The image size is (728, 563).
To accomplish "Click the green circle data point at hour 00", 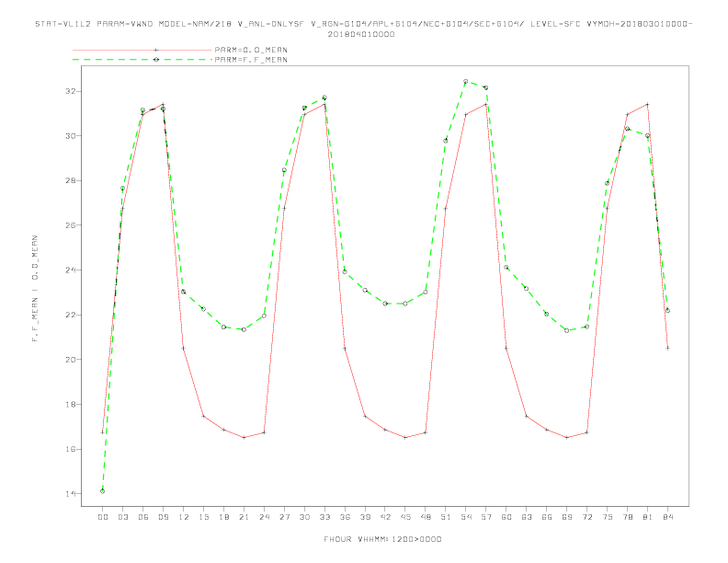I will (x=103, y=491).
